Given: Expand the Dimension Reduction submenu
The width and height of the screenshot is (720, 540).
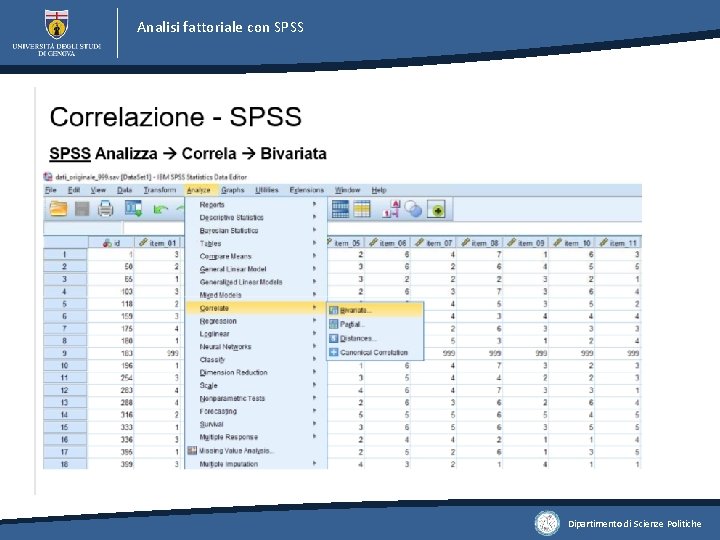Looking at the screenshot, I should pos(256,372).
